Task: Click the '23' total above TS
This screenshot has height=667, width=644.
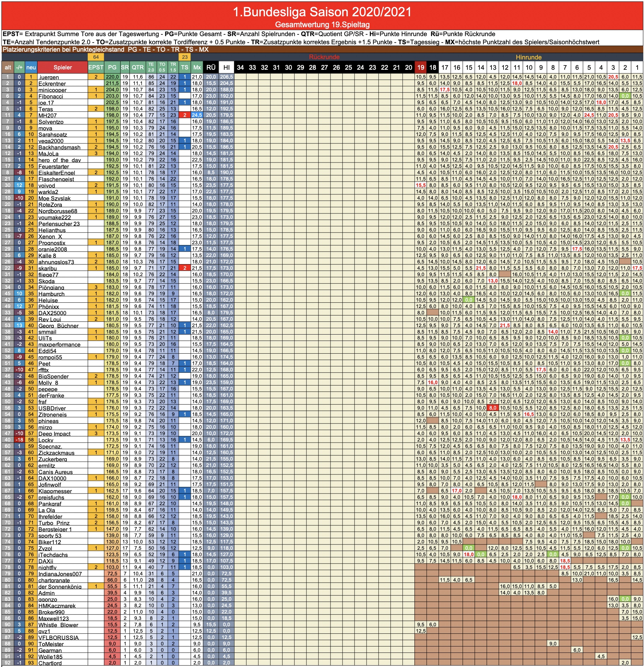Action: 185,57
